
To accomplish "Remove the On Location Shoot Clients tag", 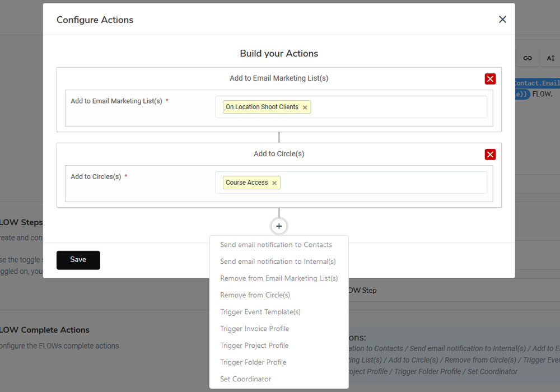I will [305, 108].
